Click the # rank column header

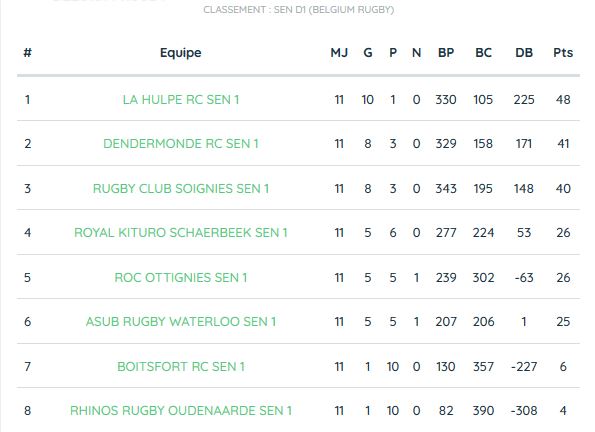[27, 53]
